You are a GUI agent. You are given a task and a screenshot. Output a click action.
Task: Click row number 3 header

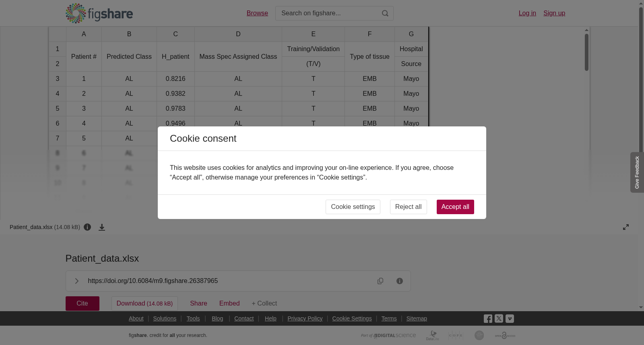click(x=58, y=79)
